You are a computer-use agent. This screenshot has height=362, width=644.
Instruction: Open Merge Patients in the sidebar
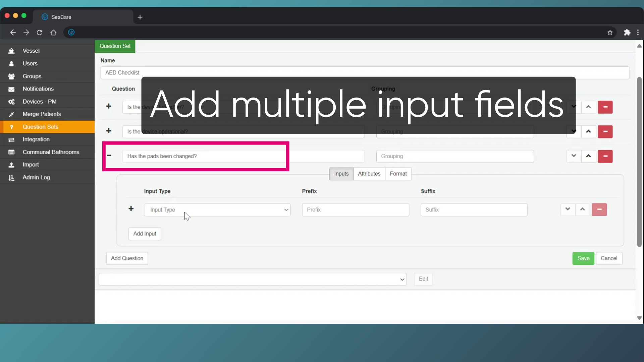pos(47,114)
